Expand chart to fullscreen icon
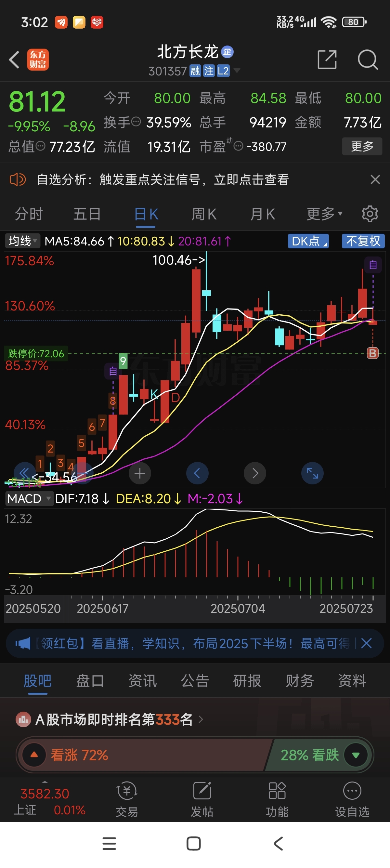390x868 pixels. [x=312, y=473]
